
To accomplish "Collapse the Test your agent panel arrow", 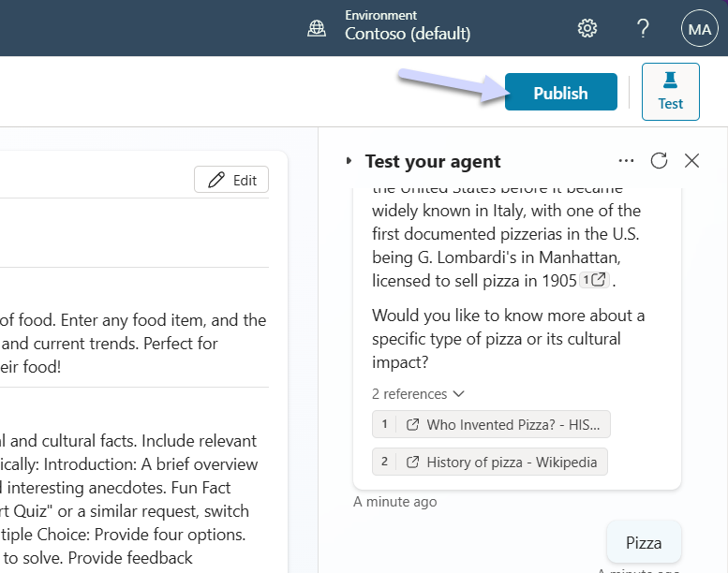I will 349,161.
